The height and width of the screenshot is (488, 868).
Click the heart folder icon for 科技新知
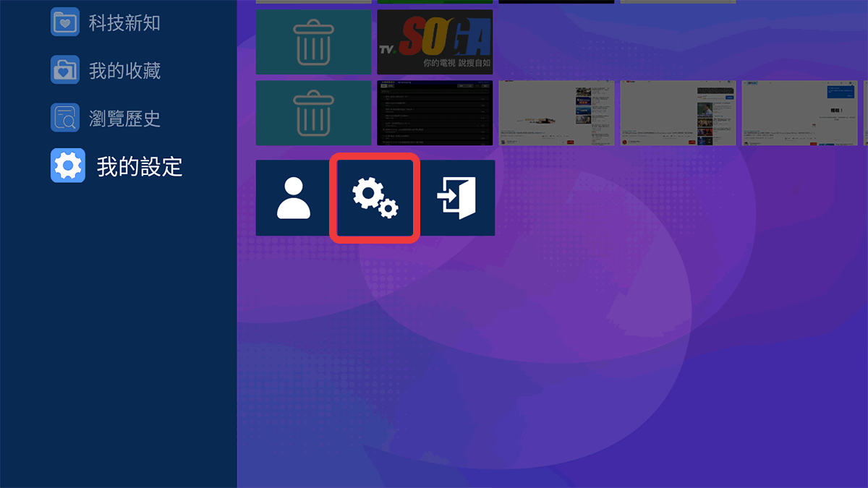[65, 22]
